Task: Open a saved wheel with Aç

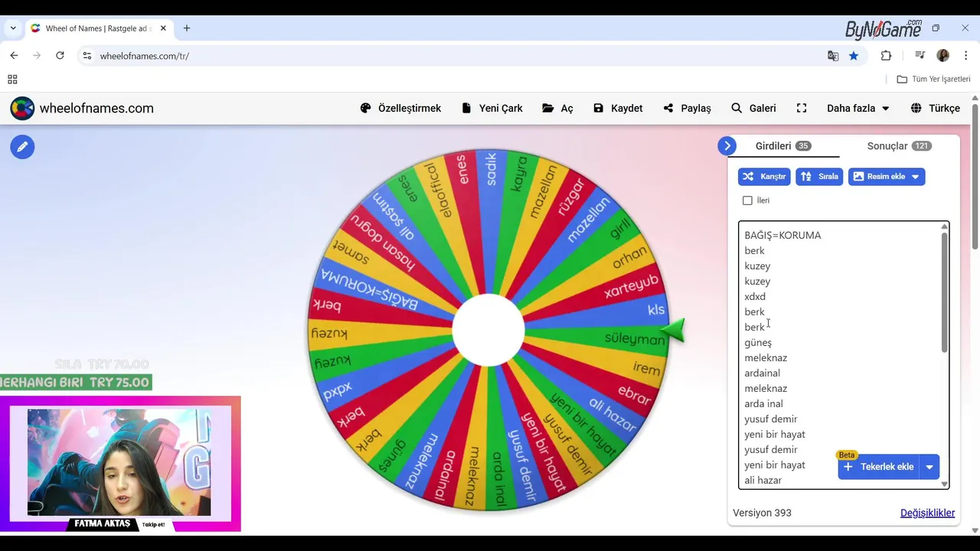Action: [557, 108]
